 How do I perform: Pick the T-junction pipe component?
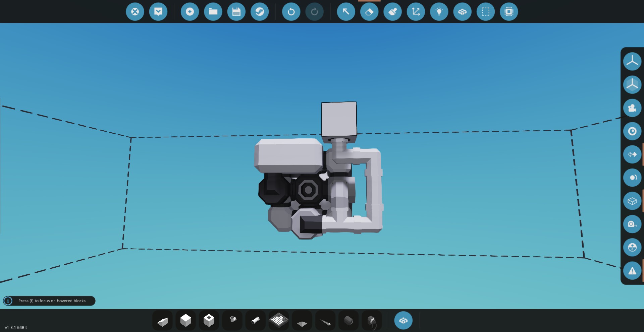pos(232,321)
